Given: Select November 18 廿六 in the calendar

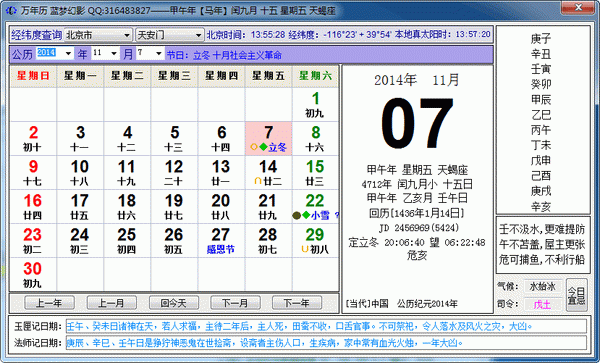Looking at the screenshot, I should pyautogui.click(x=127, y=207).
